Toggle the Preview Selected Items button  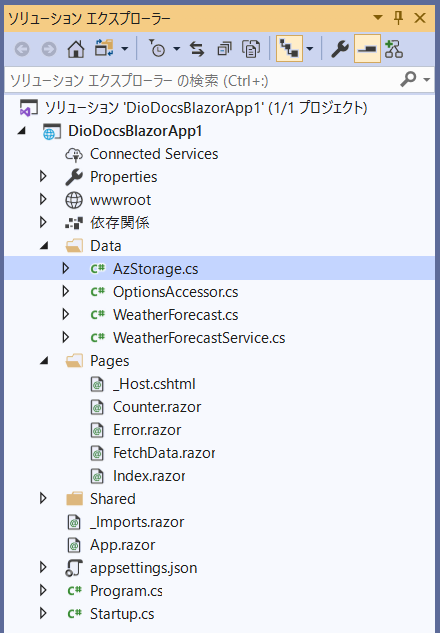(367, 49)
